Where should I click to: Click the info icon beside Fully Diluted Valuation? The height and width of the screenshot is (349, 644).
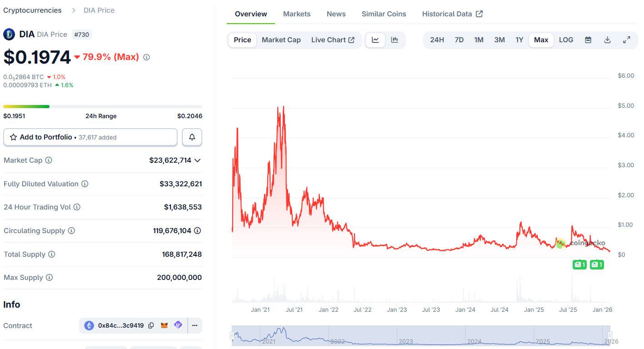pyautogui.click(x=85, y=184)
